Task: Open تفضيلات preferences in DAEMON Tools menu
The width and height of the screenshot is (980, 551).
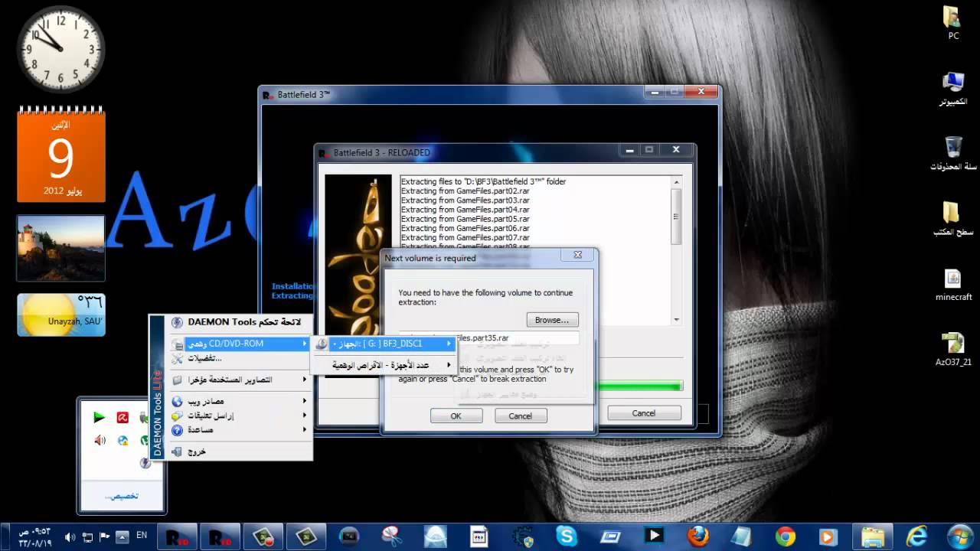Action: tap(240, 358)
